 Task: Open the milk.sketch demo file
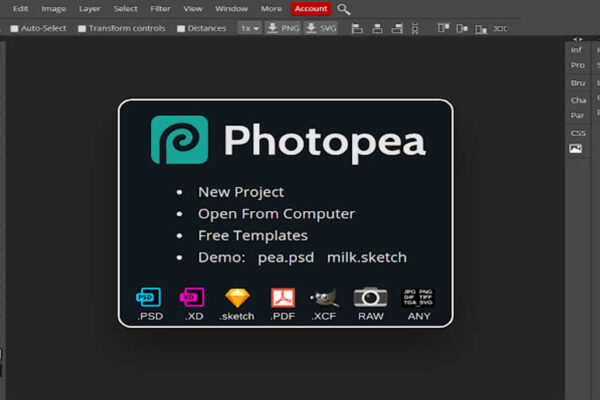367,258
